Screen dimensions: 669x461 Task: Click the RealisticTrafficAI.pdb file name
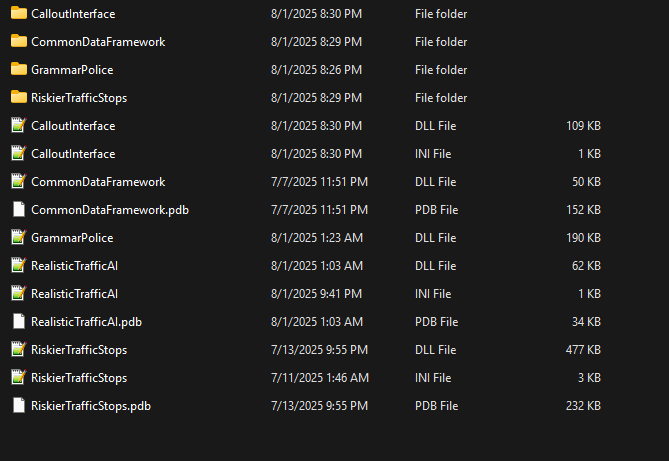click(87, 322)
